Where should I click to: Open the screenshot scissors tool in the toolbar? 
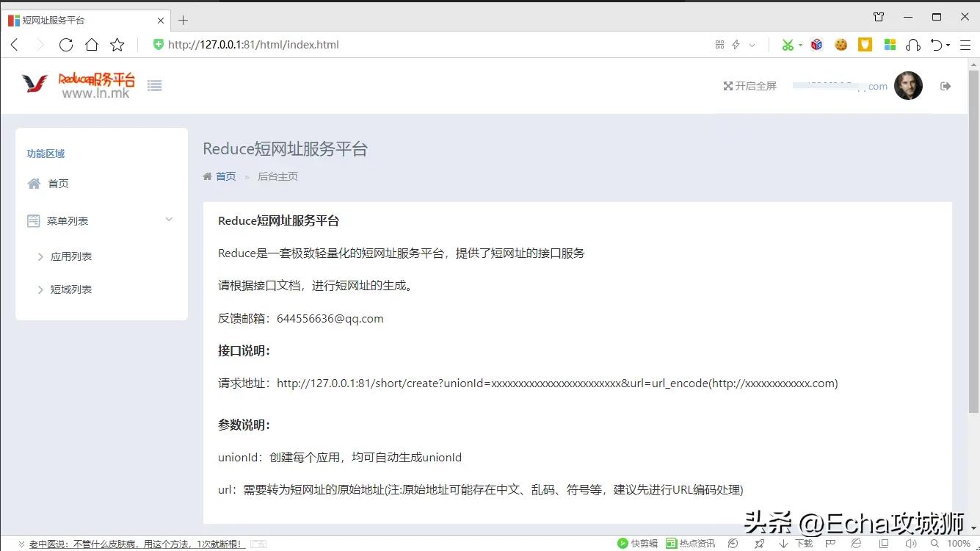788,44
